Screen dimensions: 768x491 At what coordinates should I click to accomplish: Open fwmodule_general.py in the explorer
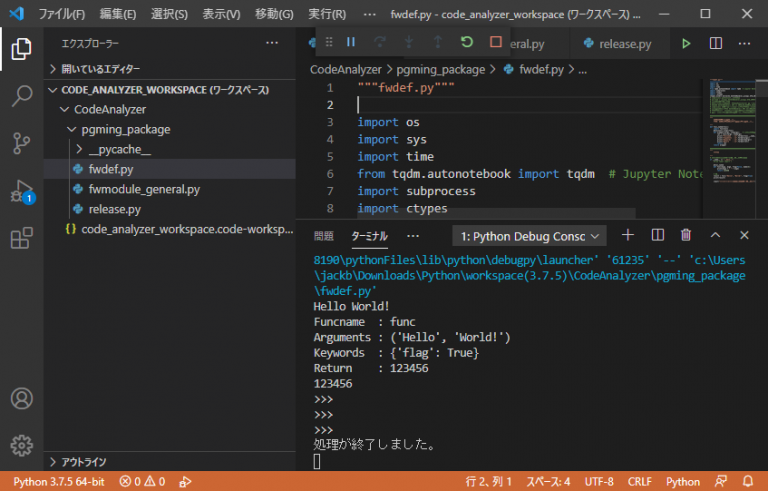(144, 189)
